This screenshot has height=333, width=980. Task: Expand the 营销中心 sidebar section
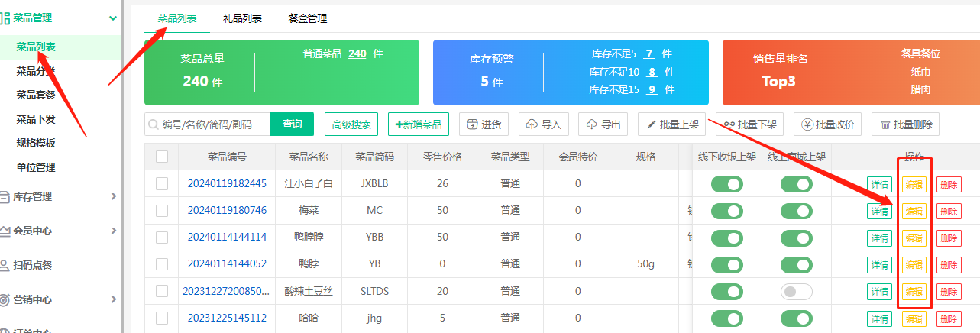pos(113,299)
